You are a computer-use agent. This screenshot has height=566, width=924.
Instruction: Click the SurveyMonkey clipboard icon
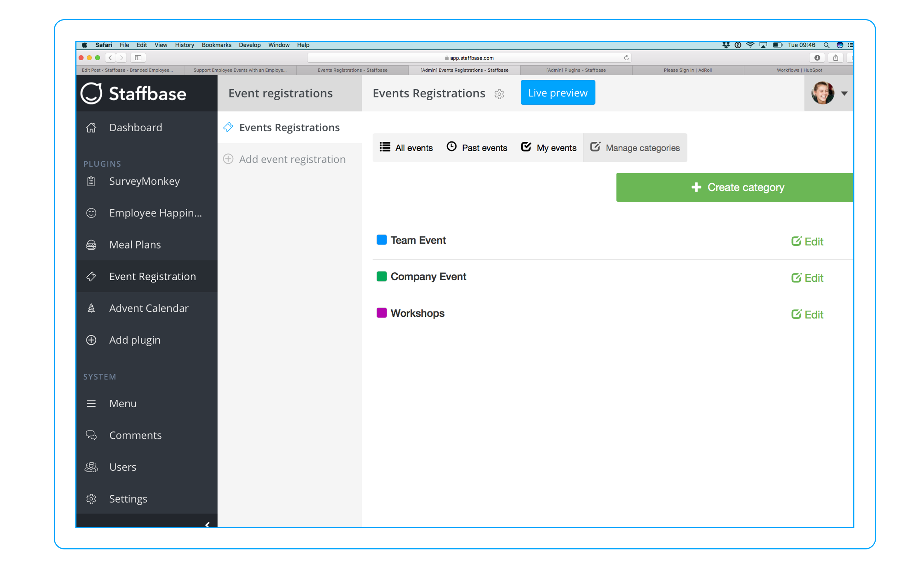(91, 181)
